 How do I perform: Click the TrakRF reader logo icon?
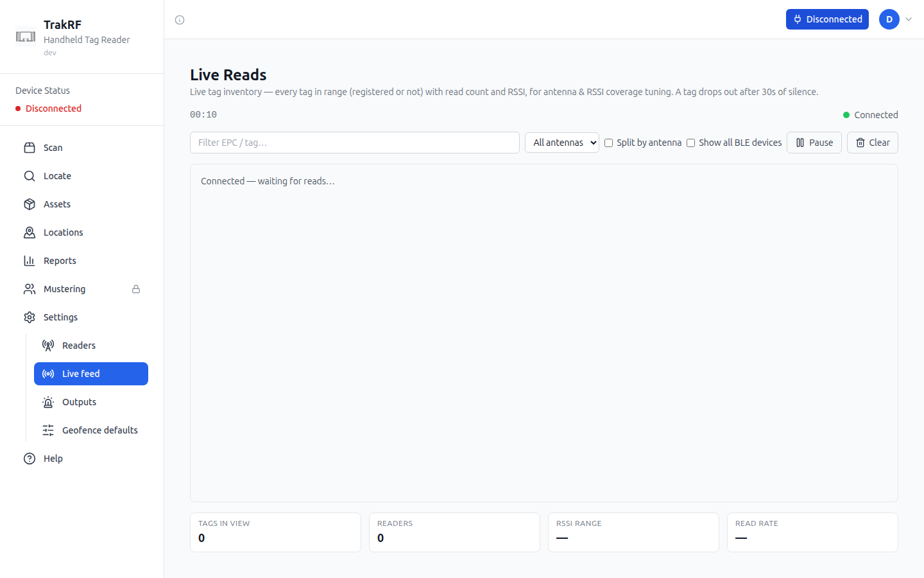pyautogui.click(x=26, y=37)
